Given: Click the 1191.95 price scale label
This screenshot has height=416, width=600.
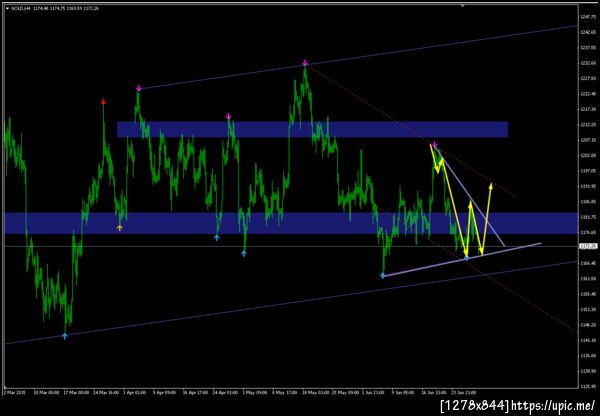Looking at the screenshot, I should point(588,186).
